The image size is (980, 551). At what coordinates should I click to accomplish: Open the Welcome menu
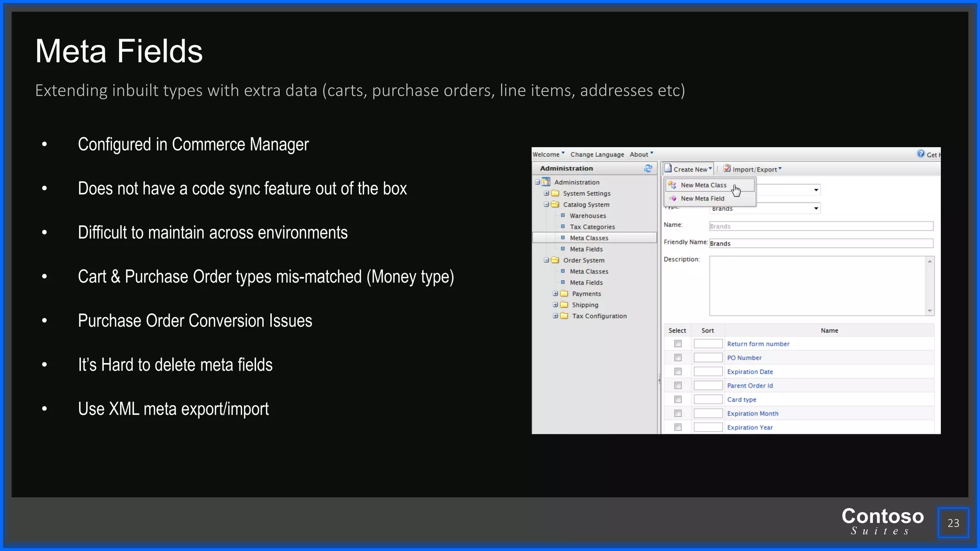coord(548,154)
